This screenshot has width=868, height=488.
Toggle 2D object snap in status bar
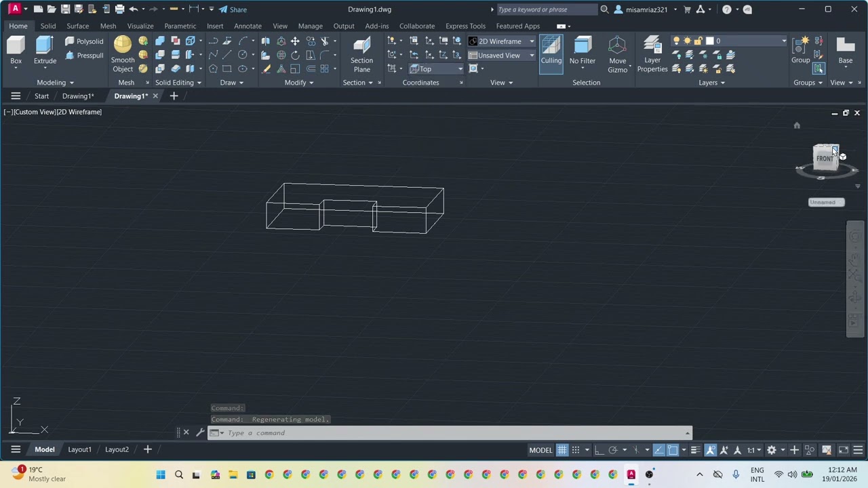point(673,450)
